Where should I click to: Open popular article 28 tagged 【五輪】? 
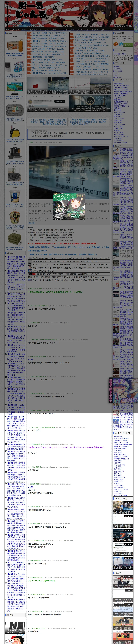pyautogui.click(x=16, y=578)
